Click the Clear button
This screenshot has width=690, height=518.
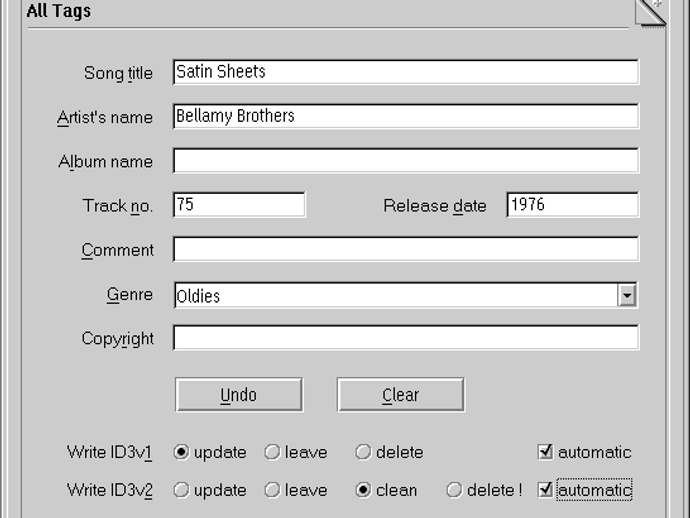coord(401,395)
